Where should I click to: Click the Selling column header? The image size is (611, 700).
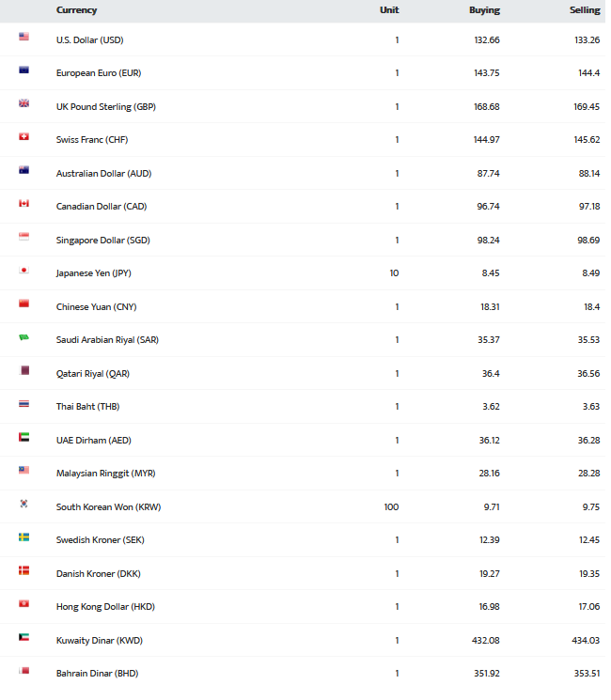[x=585, y=10]
